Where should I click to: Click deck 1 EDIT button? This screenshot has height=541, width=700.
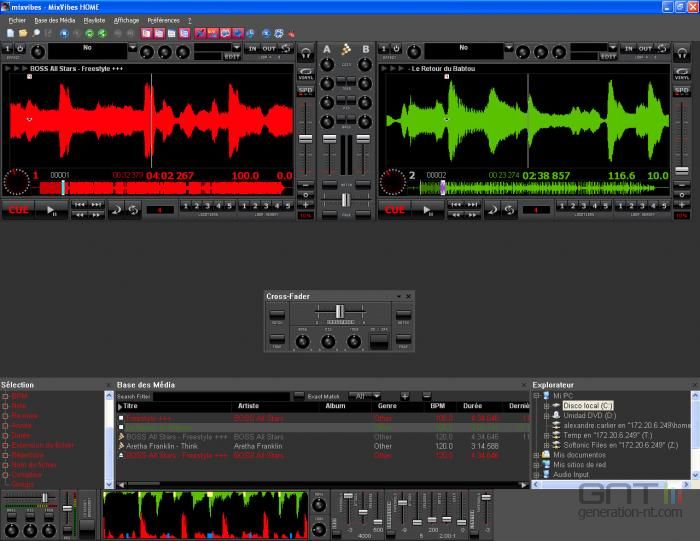[x=232, y=57]
